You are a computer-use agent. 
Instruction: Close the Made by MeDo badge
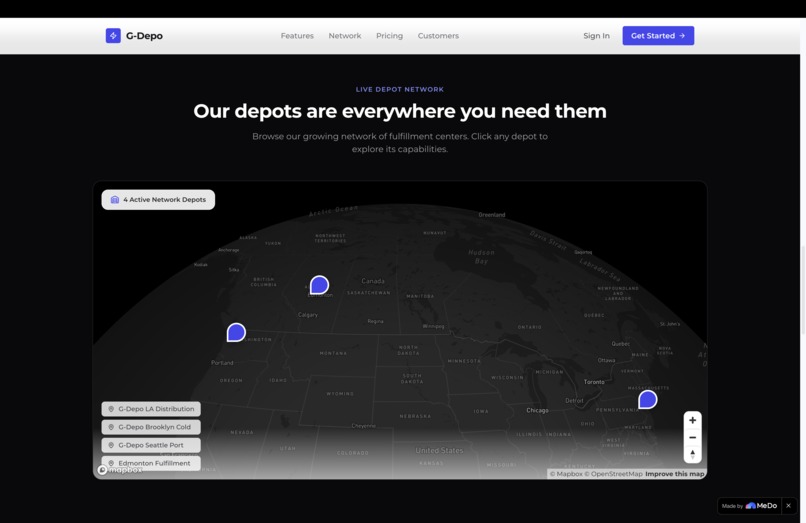coord(789,506)
